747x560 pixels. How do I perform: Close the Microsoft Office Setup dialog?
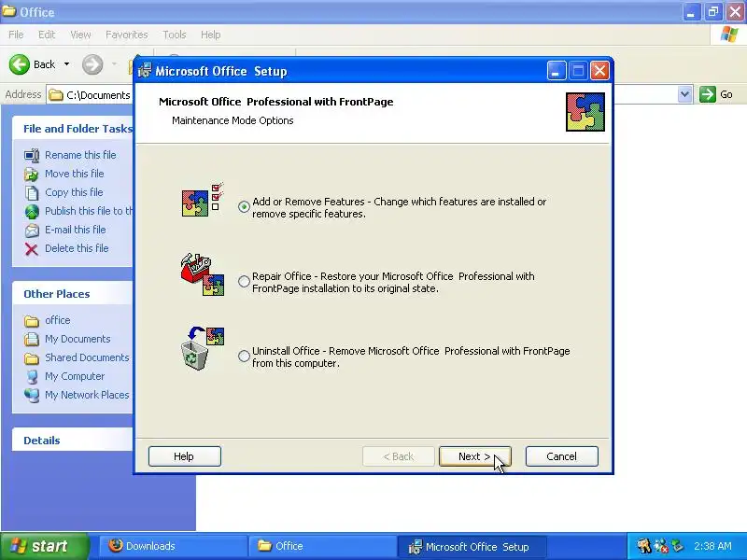pyautogui.click(x=599, y=71)
